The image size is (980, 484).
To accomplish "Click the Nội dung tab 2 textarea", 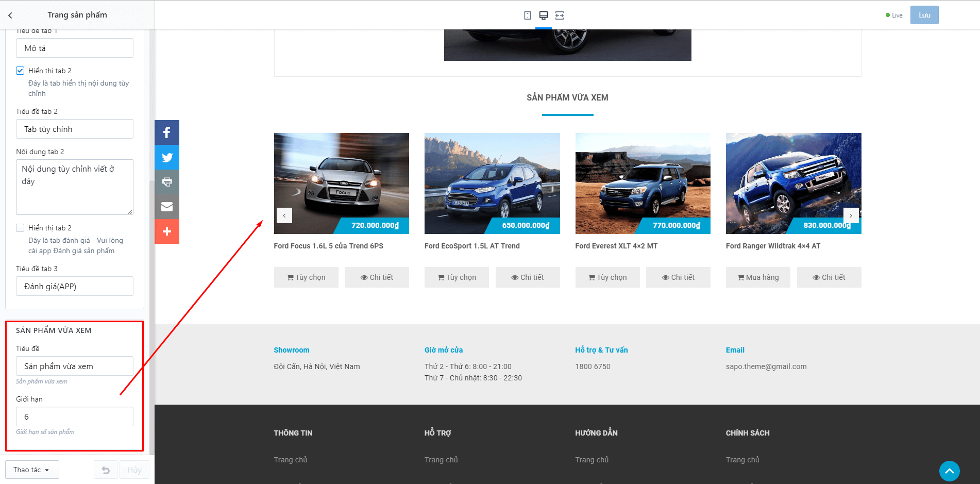I will (x=75, y=187).
